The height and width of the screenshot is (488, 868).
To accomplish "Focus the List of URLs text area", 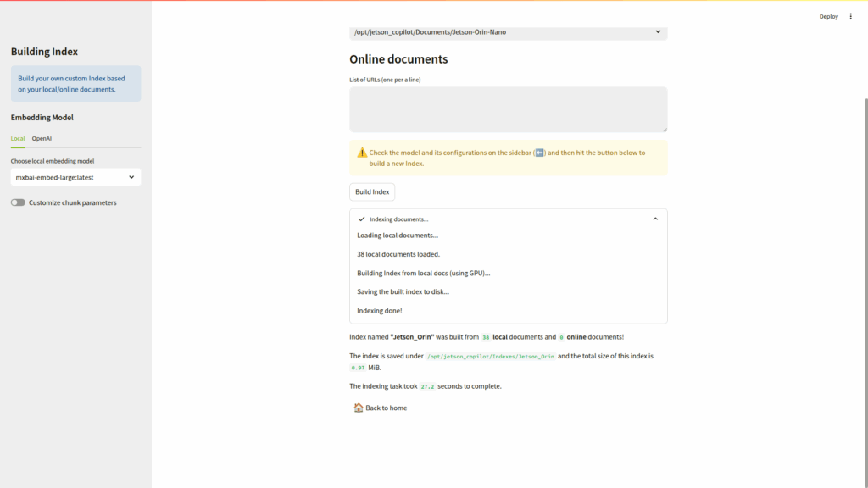I will tap(508, 108).
